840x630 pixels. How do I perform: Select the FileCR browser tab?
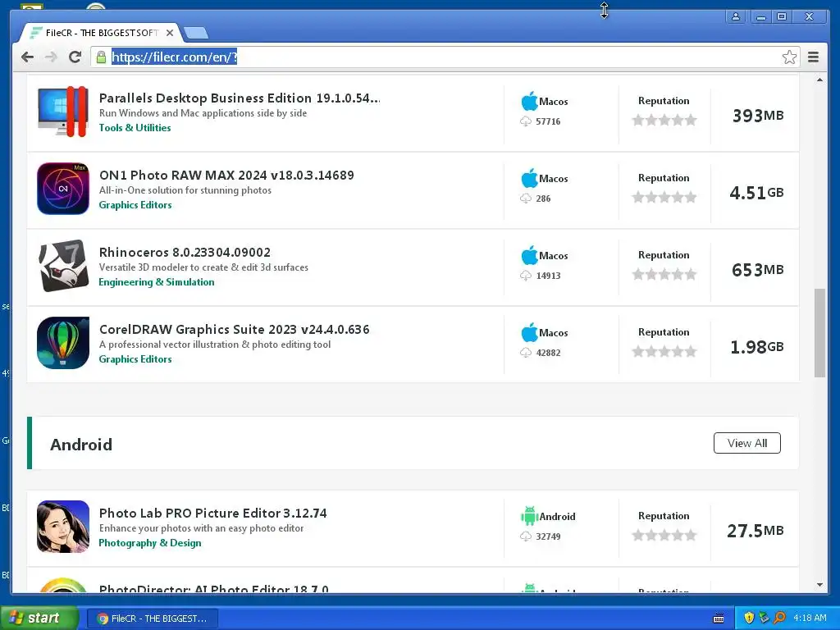point(102,33)
